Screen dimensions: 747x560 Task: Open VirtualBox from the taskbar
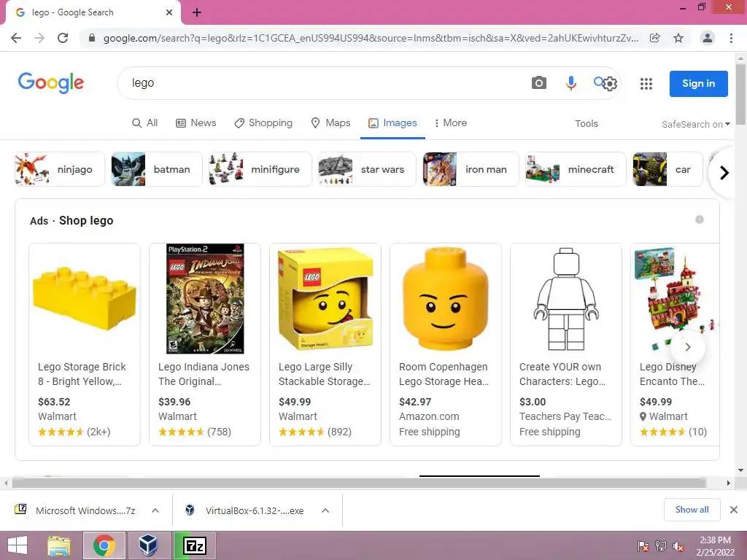(x=148, y=545)
